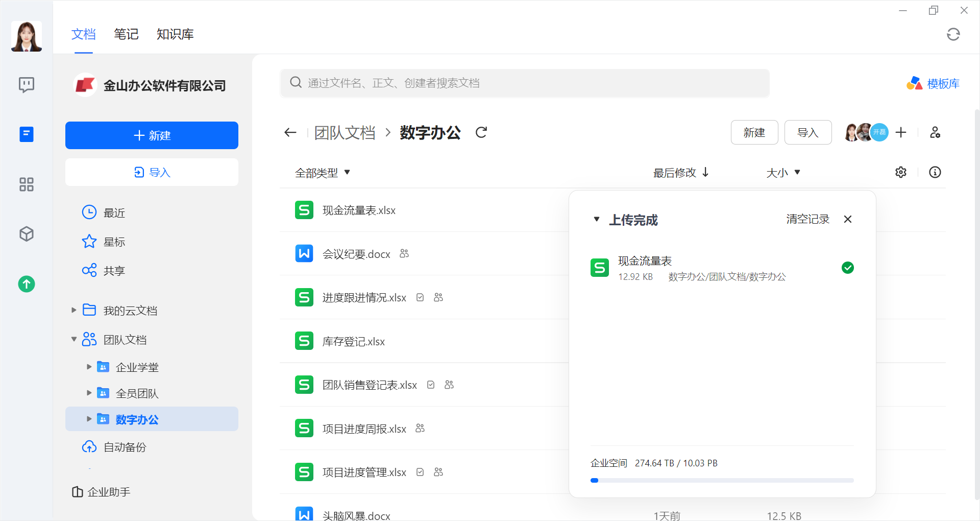Close the upload completed panel

(x=848, y=219)
